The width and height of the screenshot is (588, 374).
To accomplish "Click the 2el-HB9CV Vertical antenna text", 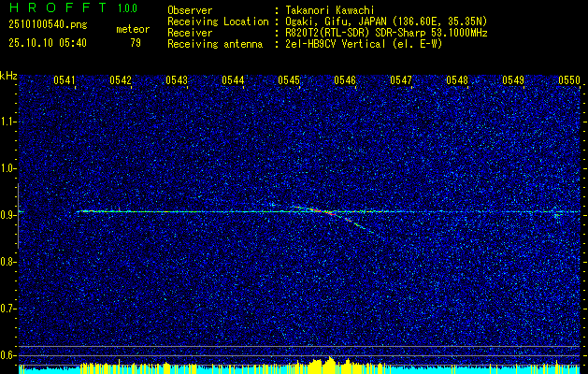I will pyautogui.click(x=363, y=44).
